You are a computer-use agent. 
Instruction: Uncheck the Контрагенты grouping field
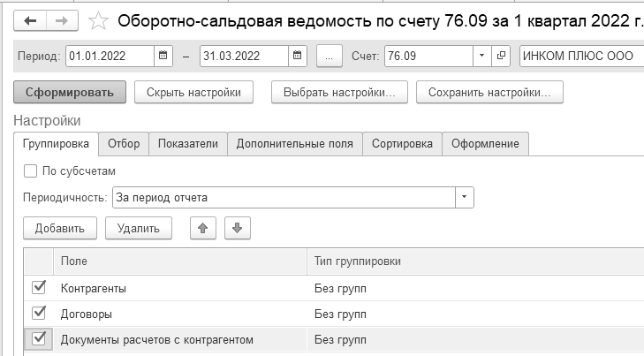pyautogui.click(x=38, y=288)
